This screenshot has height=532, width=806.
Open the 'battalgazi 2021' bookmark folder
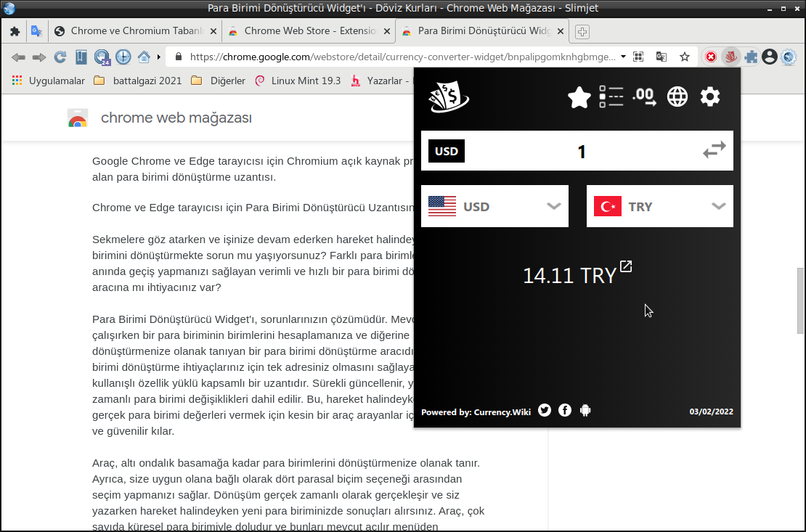(x=138, y=81)
